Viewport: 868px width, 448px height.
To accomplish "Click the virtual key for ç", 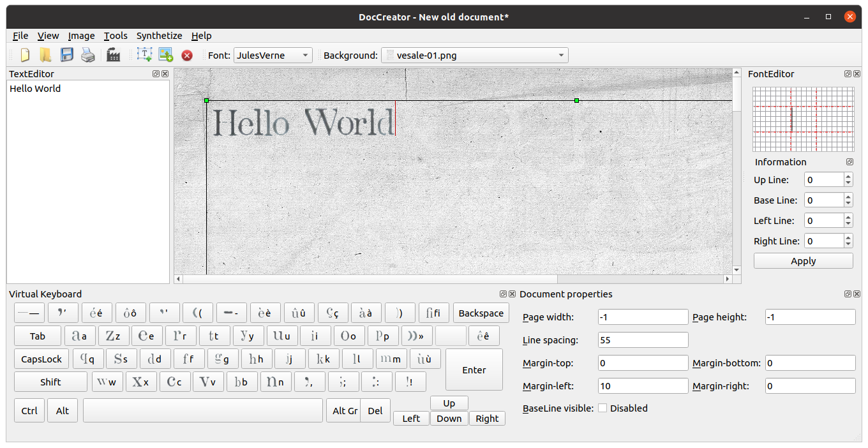I will click(x=333, y=313).
